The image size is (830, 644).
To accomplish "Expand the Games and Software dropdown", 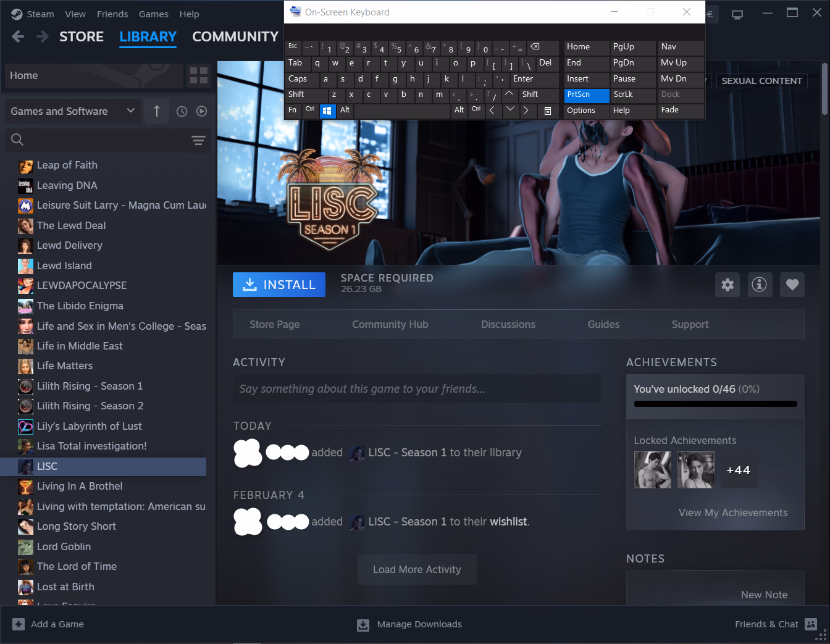I will [x=73, y=111].
